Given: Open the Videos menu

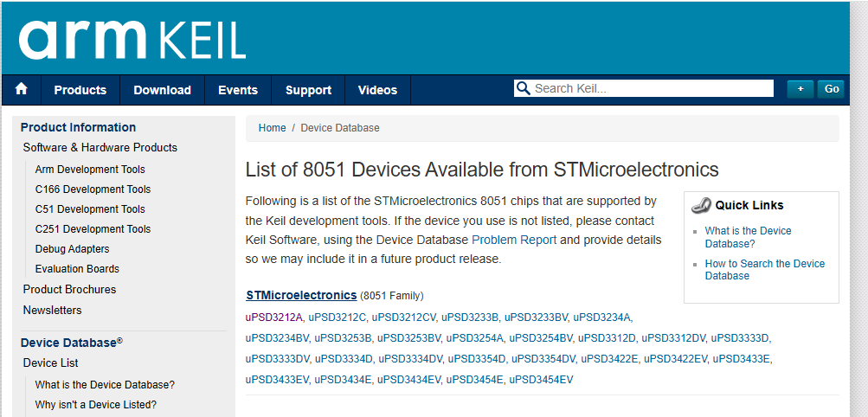Looking at the screenshot, I should click(377, 90).
